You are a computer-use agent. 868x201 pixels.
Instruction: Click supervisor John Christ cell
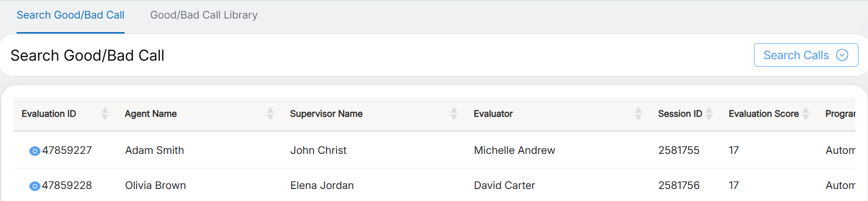tap(318, 150)
